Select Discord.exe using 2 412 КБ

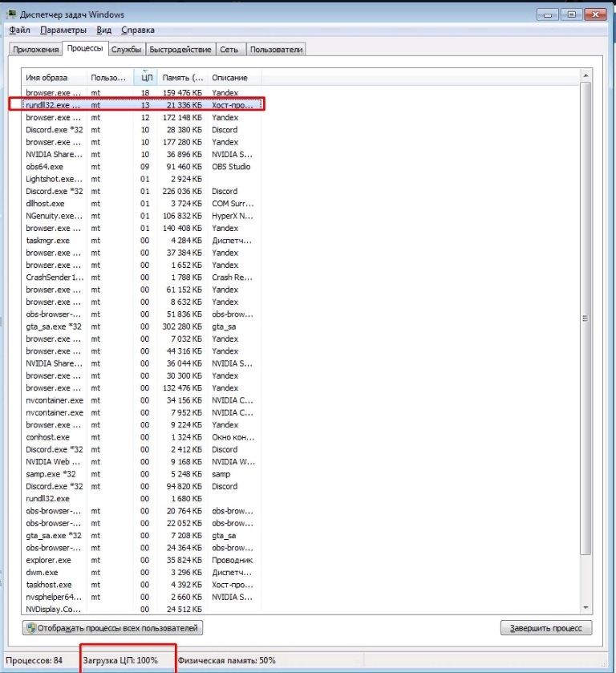pos(142,449)
